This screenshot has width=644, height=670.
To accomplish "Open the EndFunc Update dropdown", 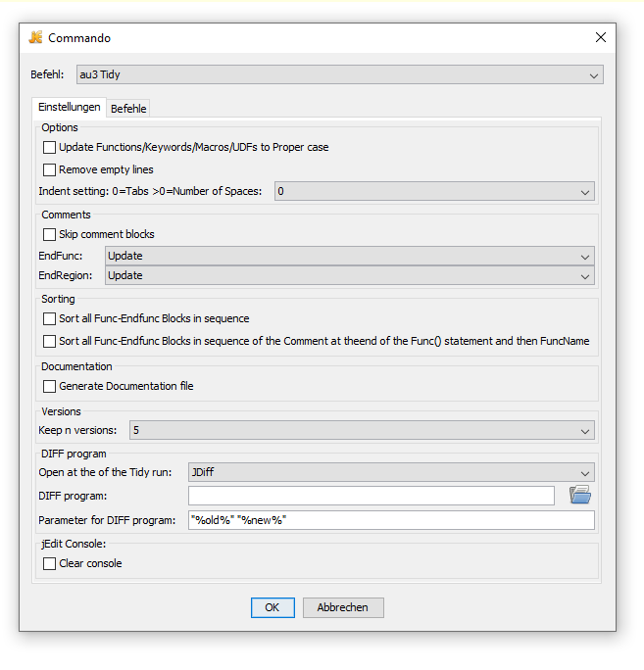I will [x=349, y=257].
